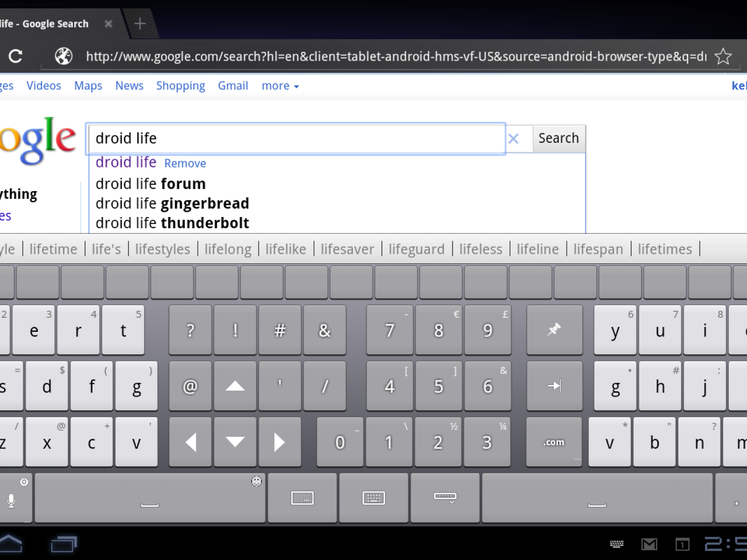Tap the exclamation mark key
This screenshot has width=747, height=560.
(235, 330)
